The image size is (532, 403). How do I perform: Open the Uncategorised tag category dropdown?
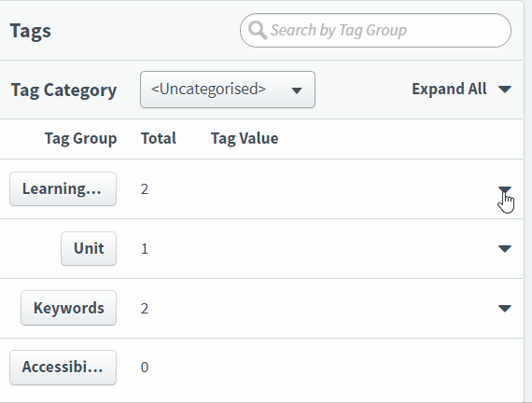point(228,90)
